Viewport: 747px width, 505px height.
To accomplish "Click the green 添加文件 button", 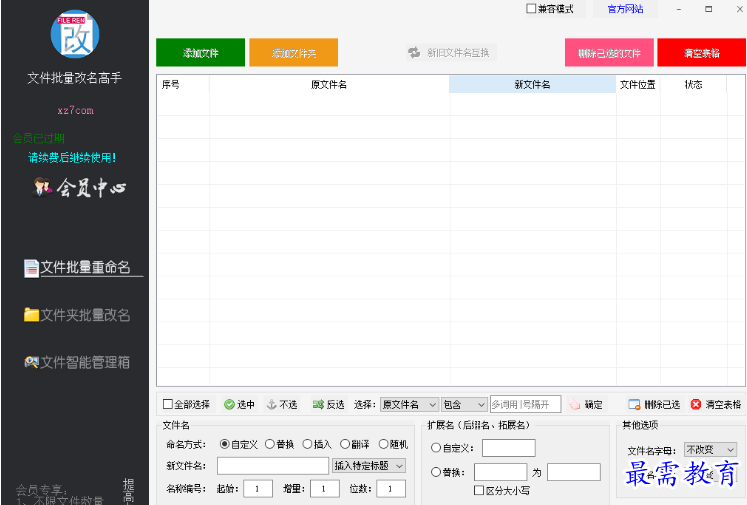I will tap(201, 52).
